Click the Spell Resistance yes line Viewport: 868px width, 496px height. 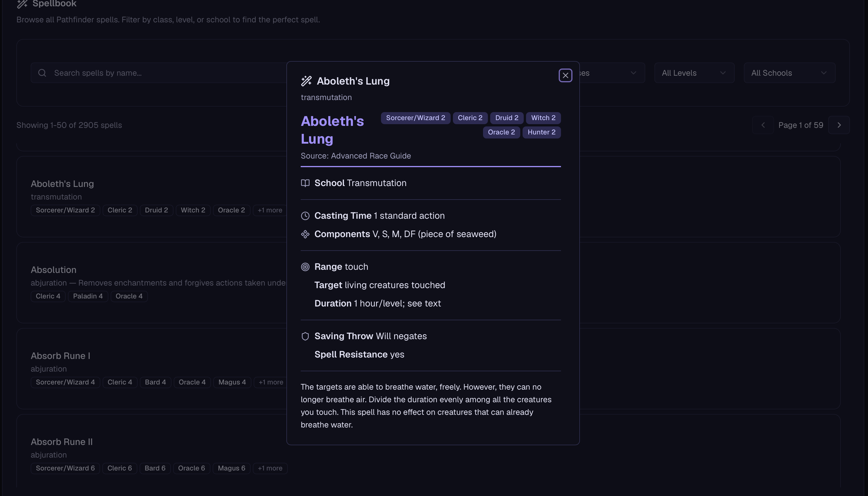click(x=359, y=355)
